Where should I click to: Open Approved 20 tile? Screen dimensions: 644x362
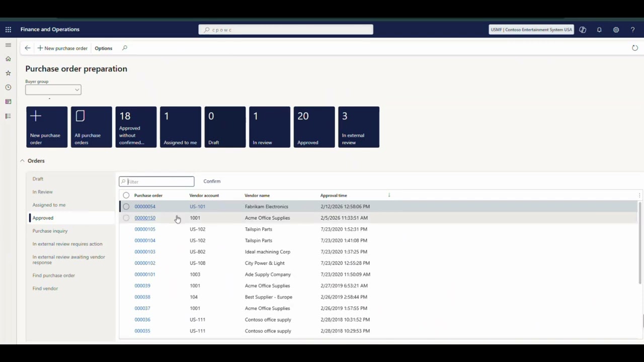pos(314,127)
